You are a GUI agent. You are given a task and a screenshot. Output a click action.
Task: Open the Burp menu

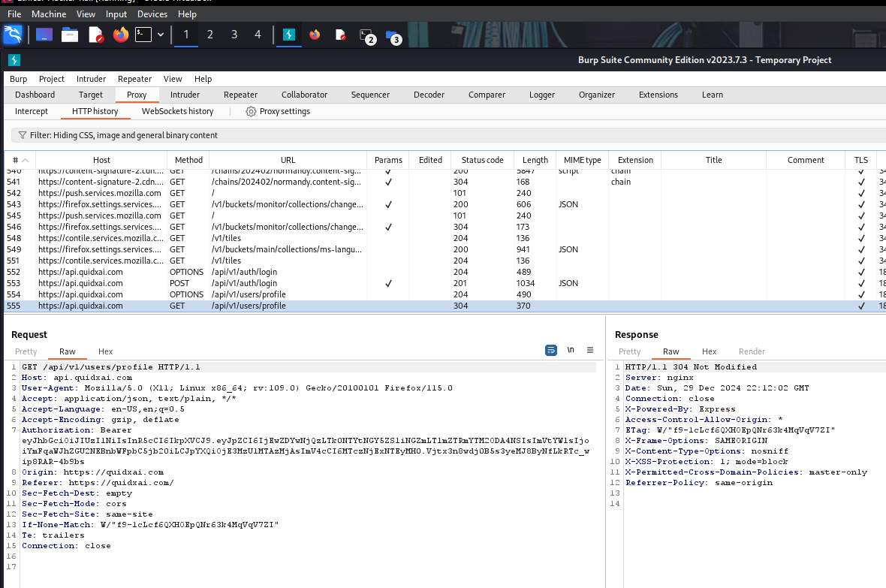point(18,79)
